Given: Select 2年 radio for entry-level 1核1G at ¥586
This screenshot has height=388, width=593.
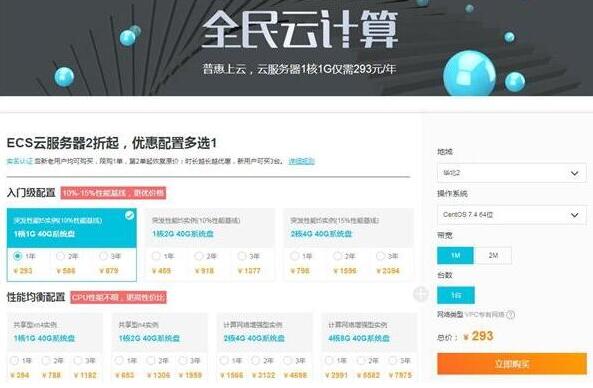Looking at the screenshot, I should pyautogui.click(x=60, y=256).
